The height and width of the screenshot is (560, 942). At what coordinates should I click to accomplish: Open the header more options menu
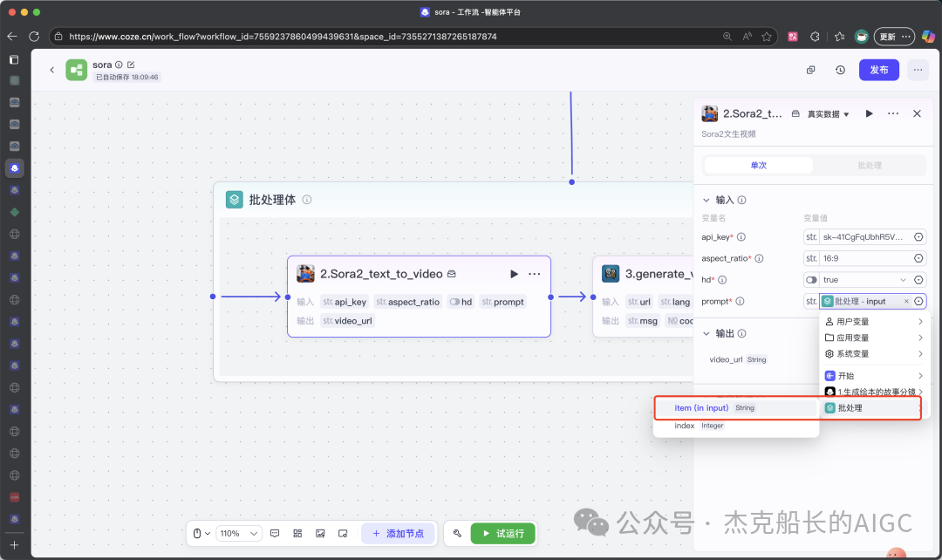tap(918, 70)
